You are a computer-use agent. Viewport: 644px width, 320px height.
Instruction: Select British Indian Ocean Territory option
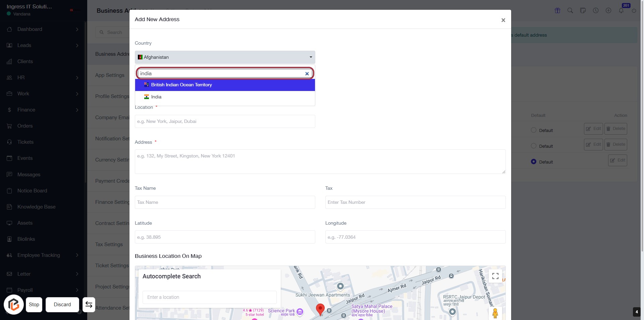pyautogui.click(x=181, y=85)
